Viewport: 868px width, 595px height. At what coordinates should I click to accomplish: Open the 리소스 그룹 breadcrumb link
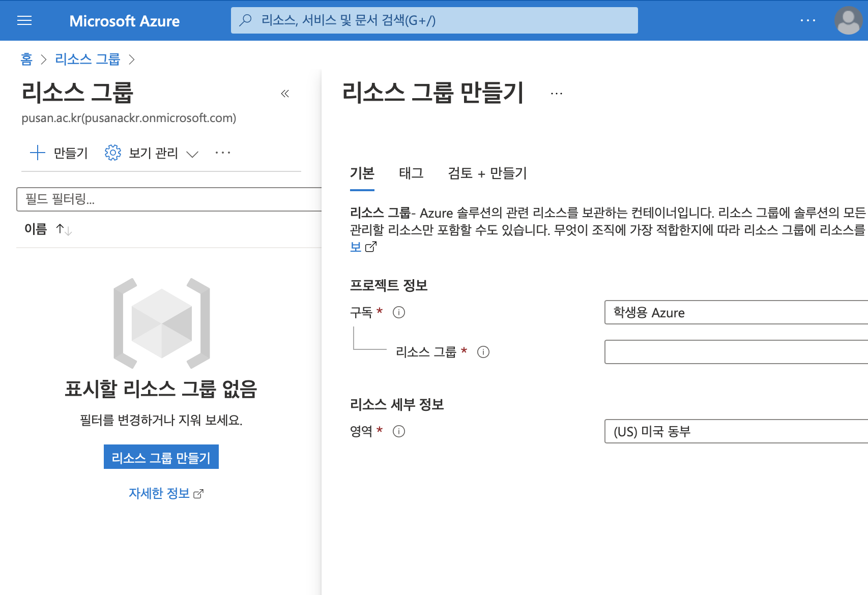[x=88, y=59]
